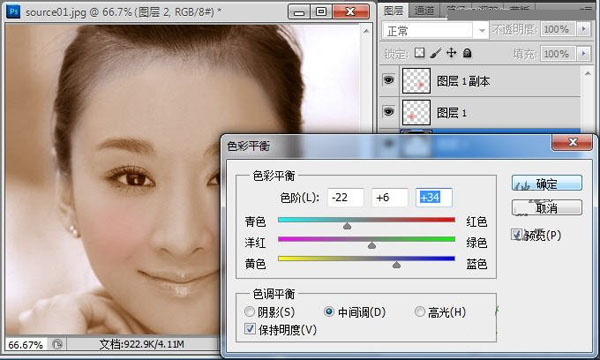
Task: Open fill 填充 slider arrow
Action: pyautogui.click(x=584, y=54)
